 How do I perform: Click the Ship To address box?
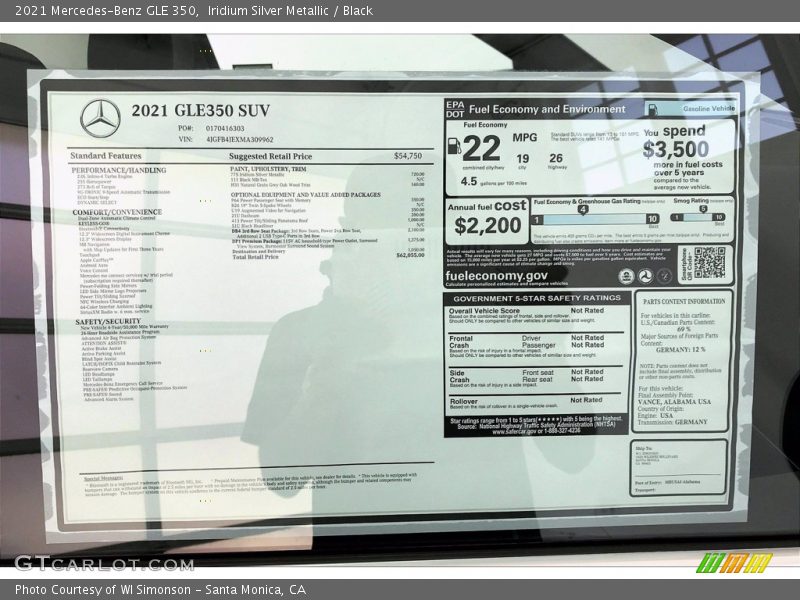point(678,467)
